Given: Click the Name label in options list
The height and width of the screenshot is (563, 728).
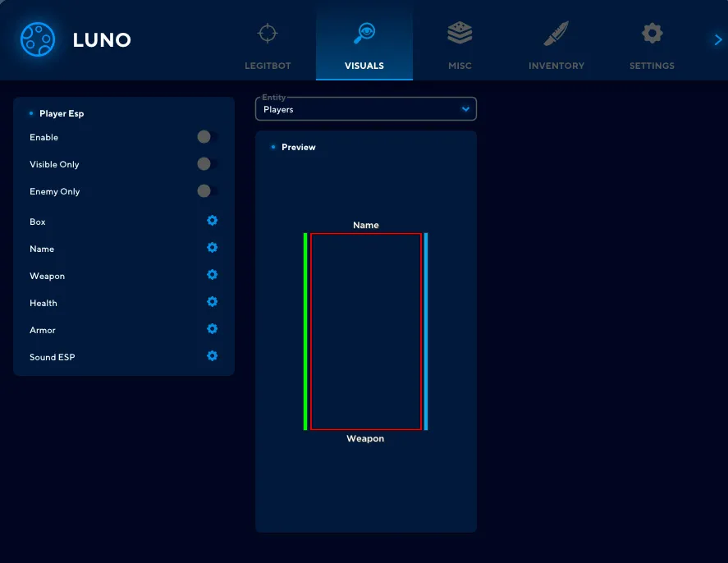Looking at the screenshot, I should point(42,249).
